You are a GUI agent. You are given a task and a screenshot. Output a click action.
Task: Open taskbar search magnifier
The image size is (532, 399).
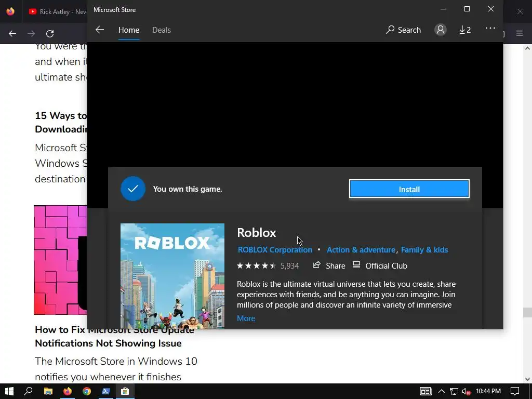[x=28, y=391]
